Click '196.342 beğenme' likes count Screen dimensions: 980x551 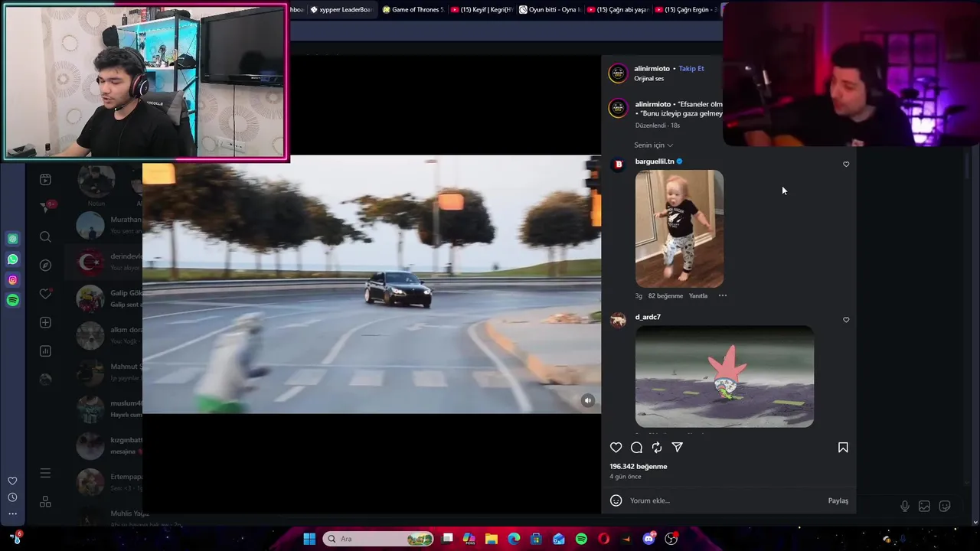click(x=639, y=466)
